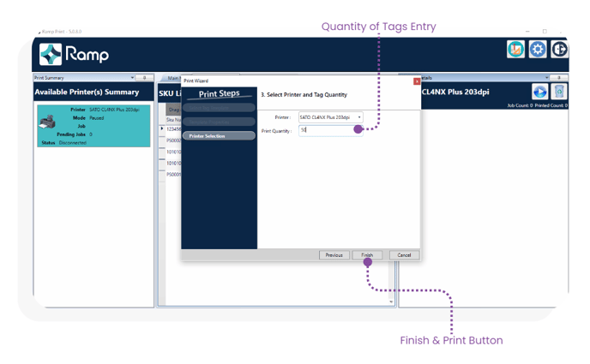Cancel the Print Wizard

point(404,255)
